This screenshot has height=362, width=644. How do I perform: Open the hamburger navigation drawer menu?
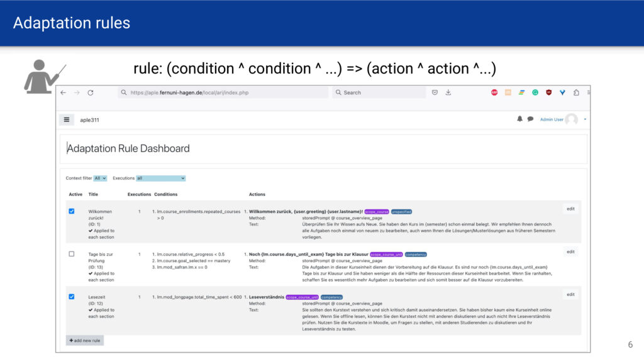tap(67, 119)
